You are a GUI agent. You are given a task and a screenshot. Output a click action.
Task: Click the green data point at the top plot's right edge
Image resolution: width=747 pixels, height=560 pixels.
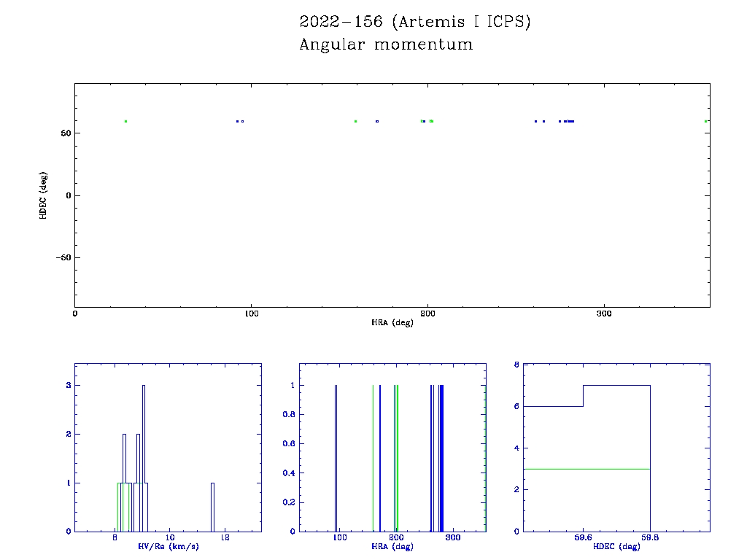705,122
